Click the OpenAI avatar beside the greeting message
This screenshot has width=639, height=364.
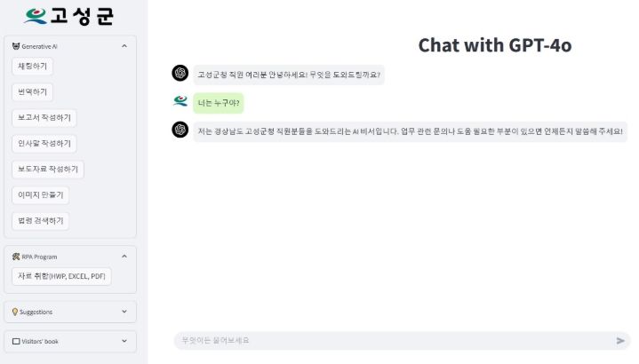(x=180, y=74)
